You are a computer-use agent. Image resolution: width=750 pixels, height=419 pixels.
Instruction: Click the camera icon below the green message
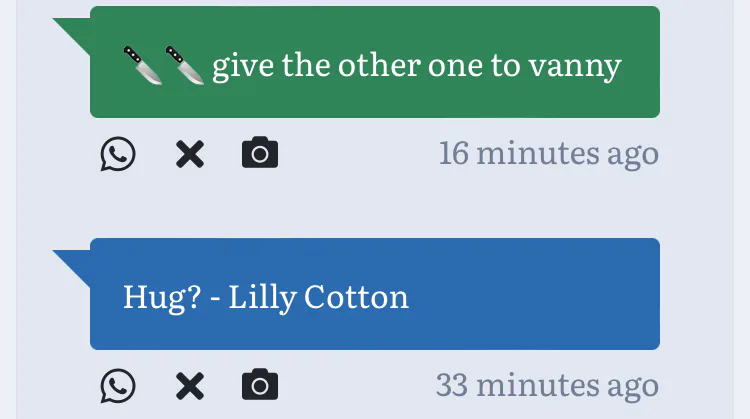point(260,154)
